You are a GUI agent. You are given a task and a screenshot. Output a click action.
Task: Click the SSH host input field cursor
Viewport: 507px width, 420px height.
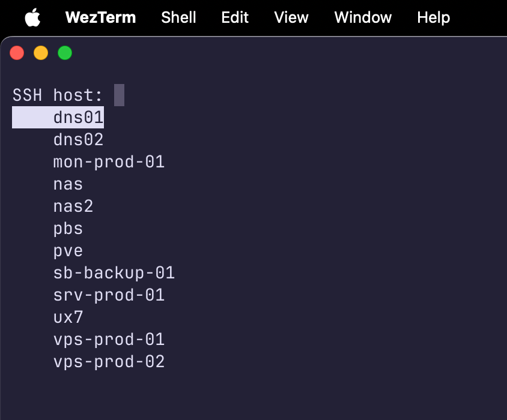pos(118,95)
